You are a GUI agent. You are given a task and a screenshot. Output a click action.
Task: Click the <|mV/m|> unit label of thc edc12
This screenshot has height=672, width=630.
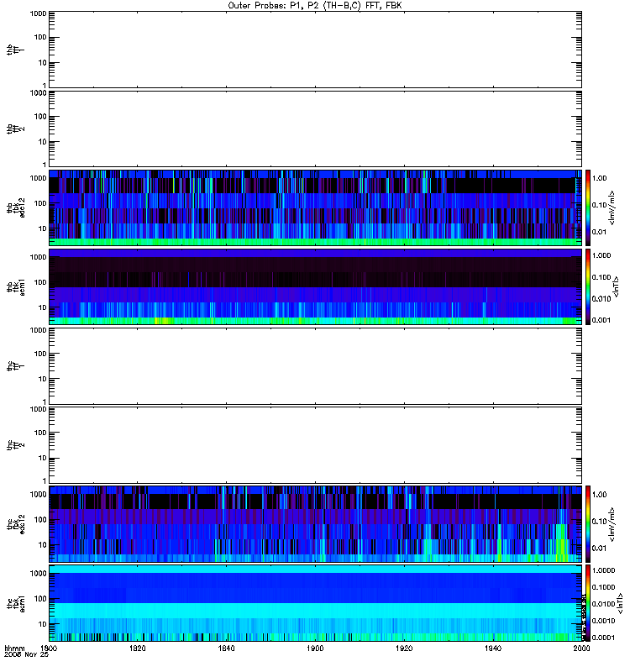point(612,524)
